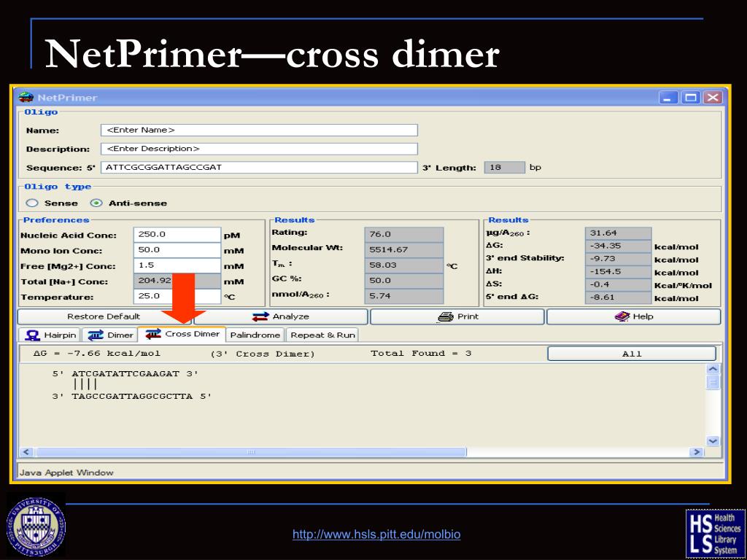Image resolution: width=747 pixels, height=560 pixels.
Task: Click the Name input field
Action: pos(259,130)
